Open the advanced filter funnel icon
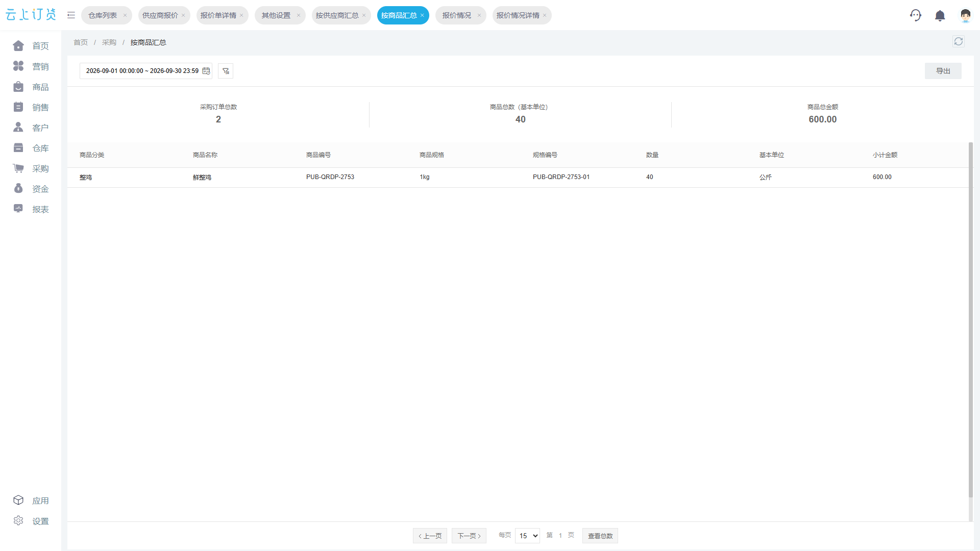980x551 pixels. click(x=226, y=71)
